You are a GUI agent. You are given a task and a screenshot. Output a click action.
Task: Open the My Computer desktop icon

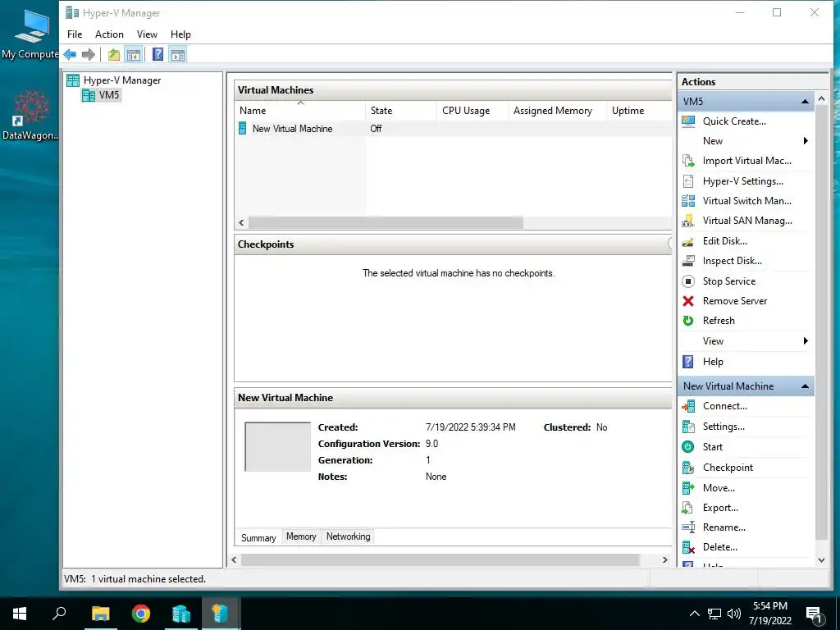(x=30, y=34)
